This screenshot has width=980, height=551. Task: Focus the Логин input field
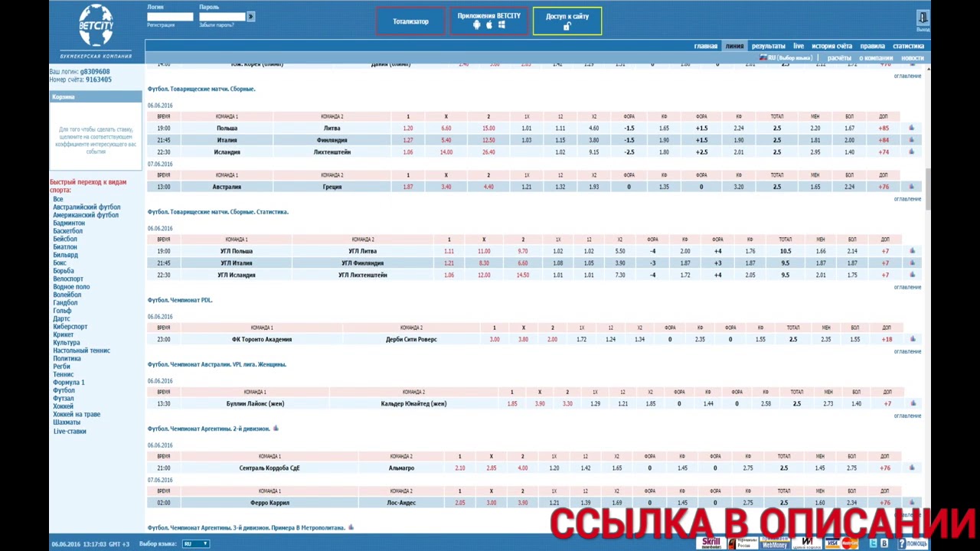click(x=170, y=17)
